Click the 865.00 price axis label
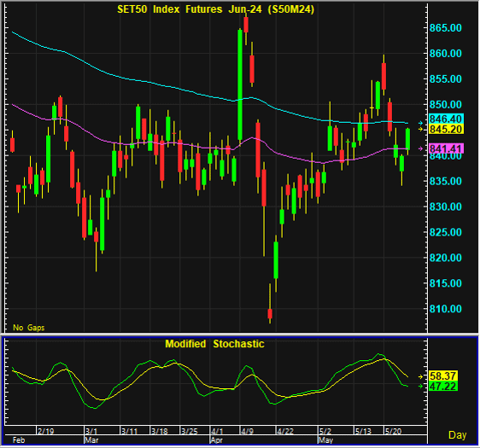Viewport: 480px width, 448px height. pyautogui.click(x=445, y=28)
